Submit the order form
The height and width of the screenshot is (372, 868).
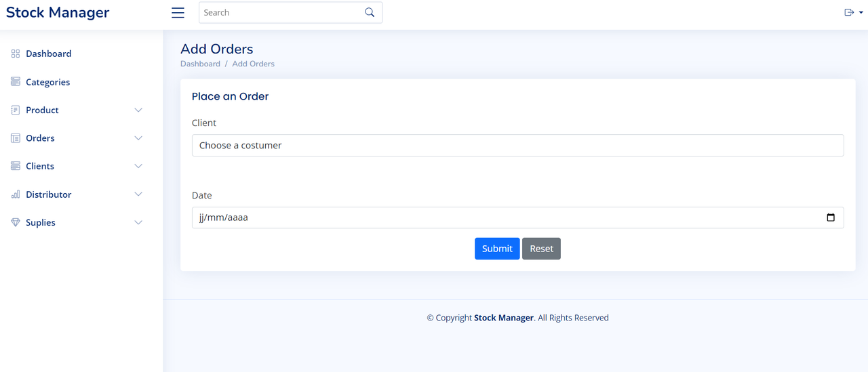pyautogui.click(x=497, y=249)
